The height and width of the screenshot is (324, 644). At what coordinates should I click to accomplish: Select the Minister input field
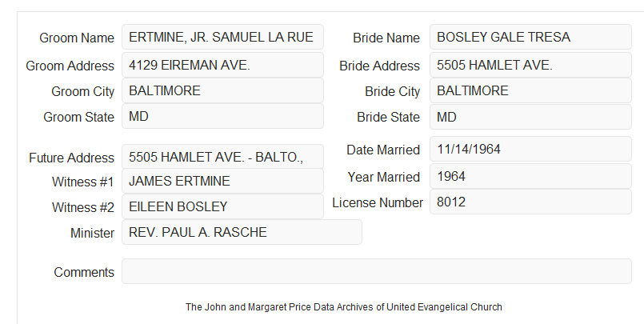pyautogui.click(x=242, y=232)
